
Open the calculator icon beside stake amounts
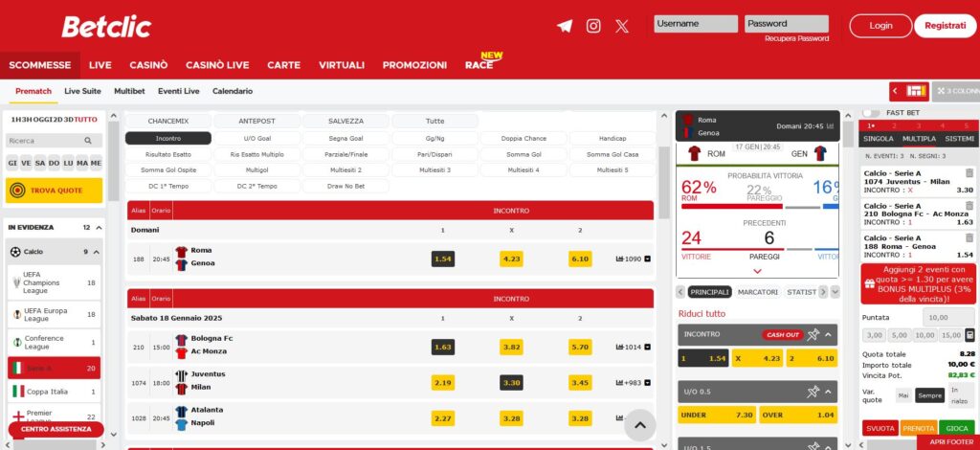pyautogui.click(x=969, y=335)
